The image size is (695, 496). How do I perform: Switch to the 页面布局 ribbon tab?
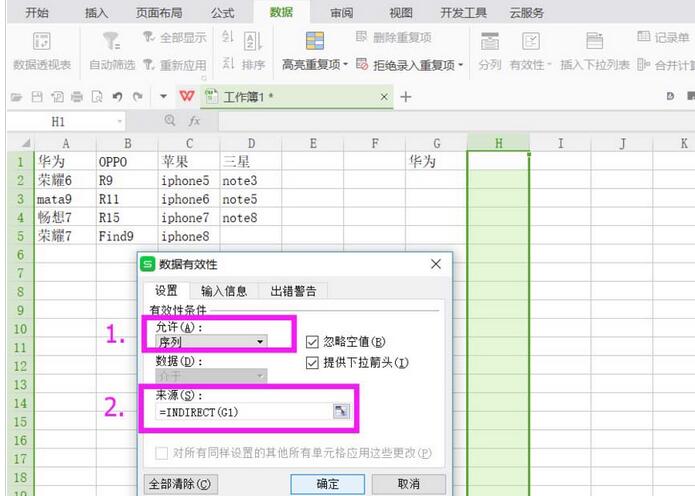(x=159, y=13)
